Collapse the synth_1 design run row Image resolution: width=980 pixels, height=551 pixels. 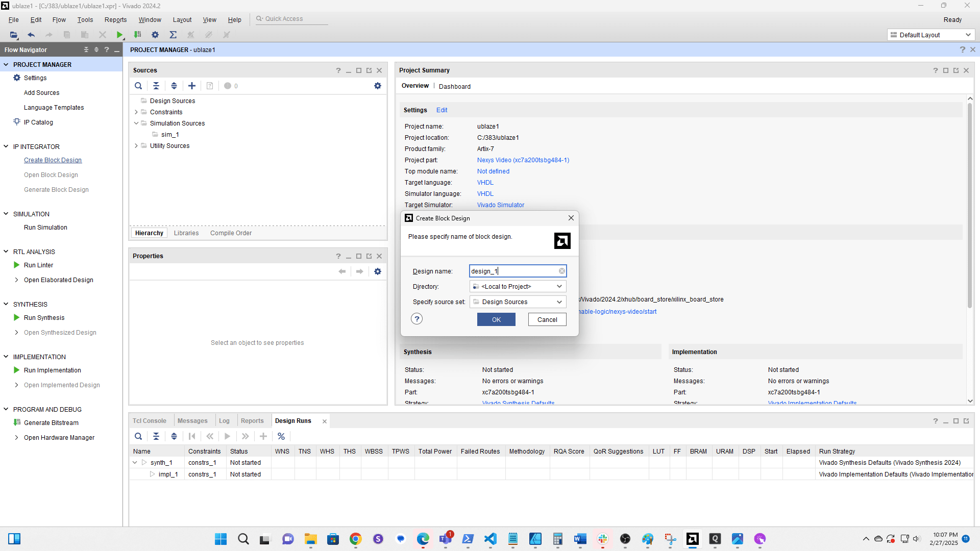pyautogui.click(x=135, y=463)
